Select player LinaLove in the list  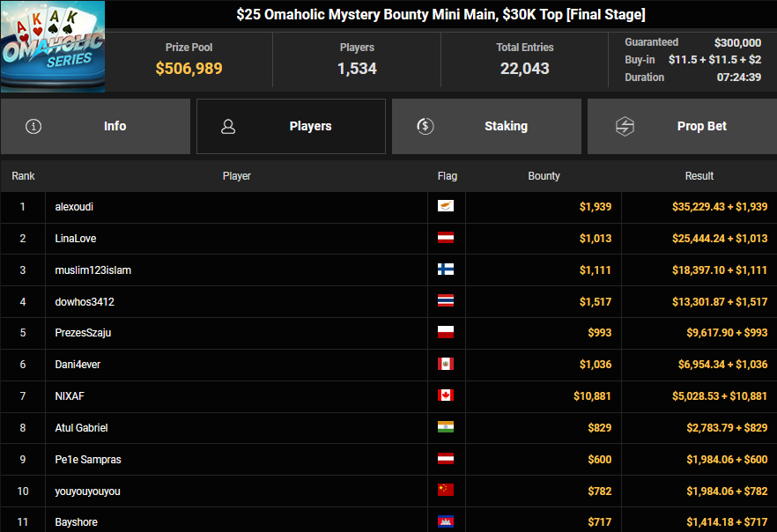(x=76, y=239)
